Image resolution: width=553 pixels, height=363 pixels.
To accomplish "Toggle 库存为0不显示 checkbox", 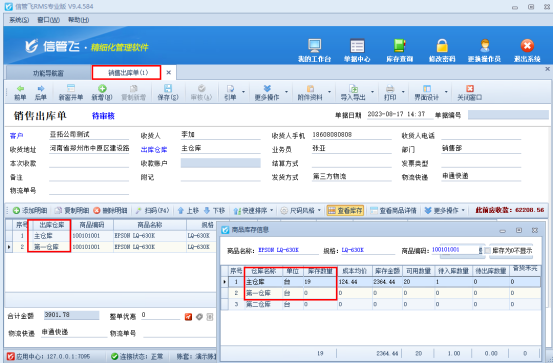I will point(487,250).
